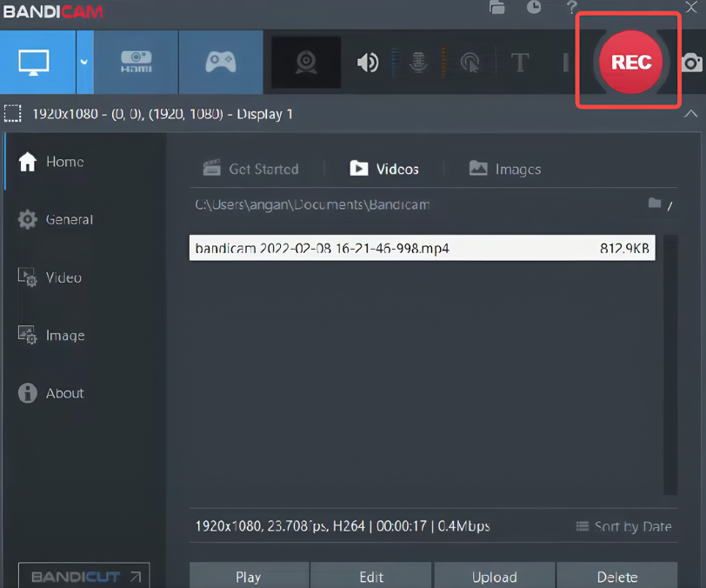Start recording with the red REC button

pyautogui.click(x=631, y=62)
